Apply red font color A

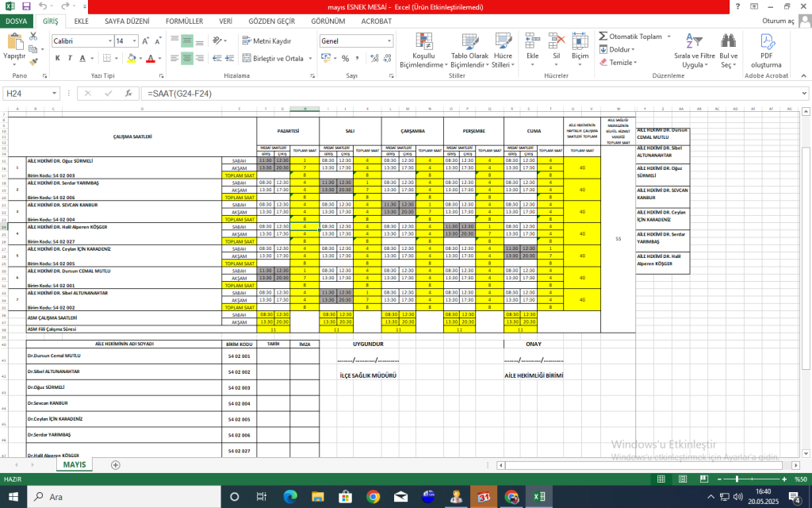click(x=151, y=58)
